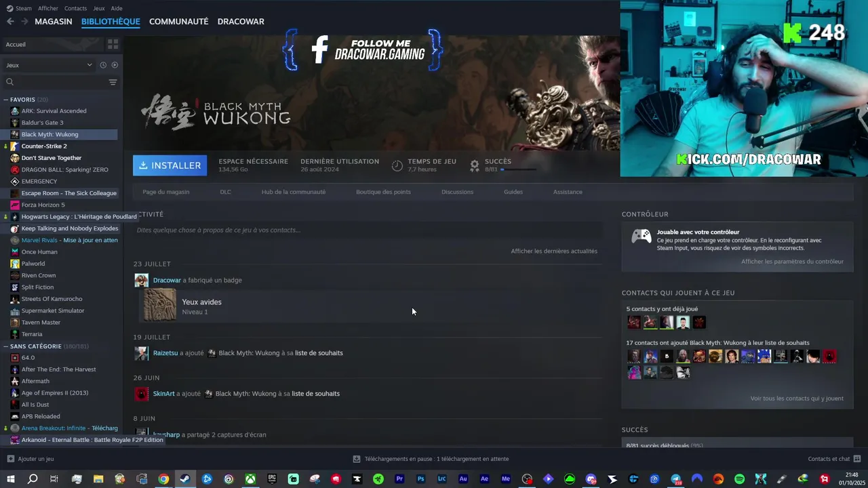Open the Discussions link
868x488 pixels.
point(457,192)
